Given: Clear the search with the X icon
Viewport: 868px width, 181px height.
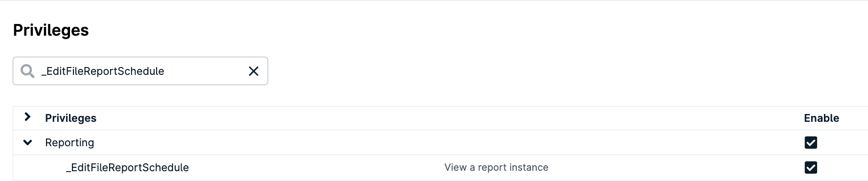Looking at the screenshot, I should (x=253, y=71).
